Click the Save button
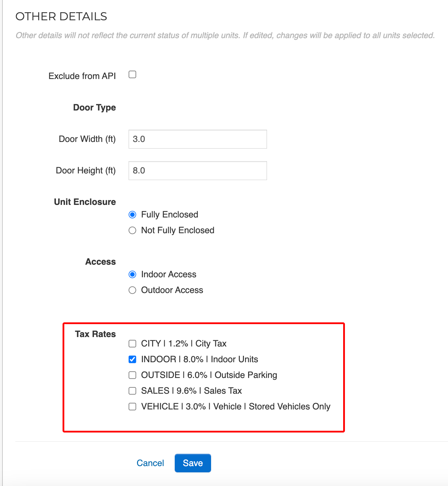 [193, 463]
